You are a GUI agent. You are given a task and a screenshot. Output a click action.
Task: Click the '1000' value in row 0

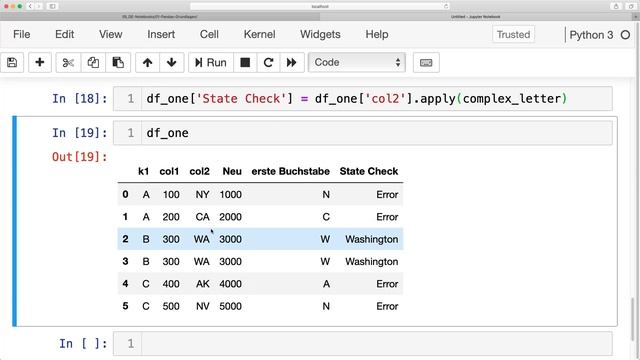pos(231,195)
